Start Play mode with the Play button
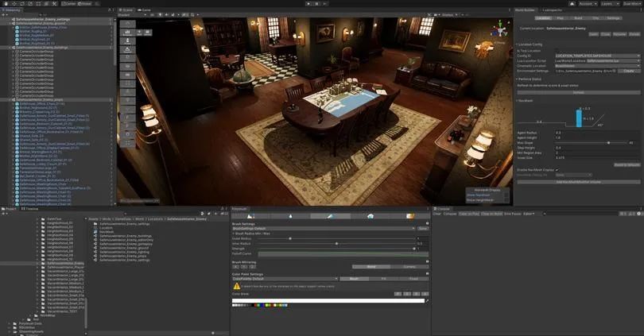Image resolution: width=644 pixels, height=336 pixels. 308,4
